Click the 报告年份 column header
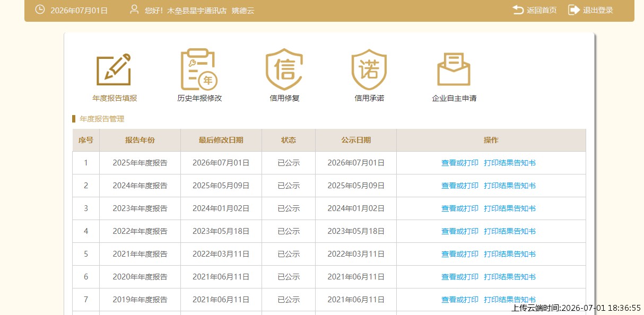Screen dimensions: 644x315 click(140, 140)
